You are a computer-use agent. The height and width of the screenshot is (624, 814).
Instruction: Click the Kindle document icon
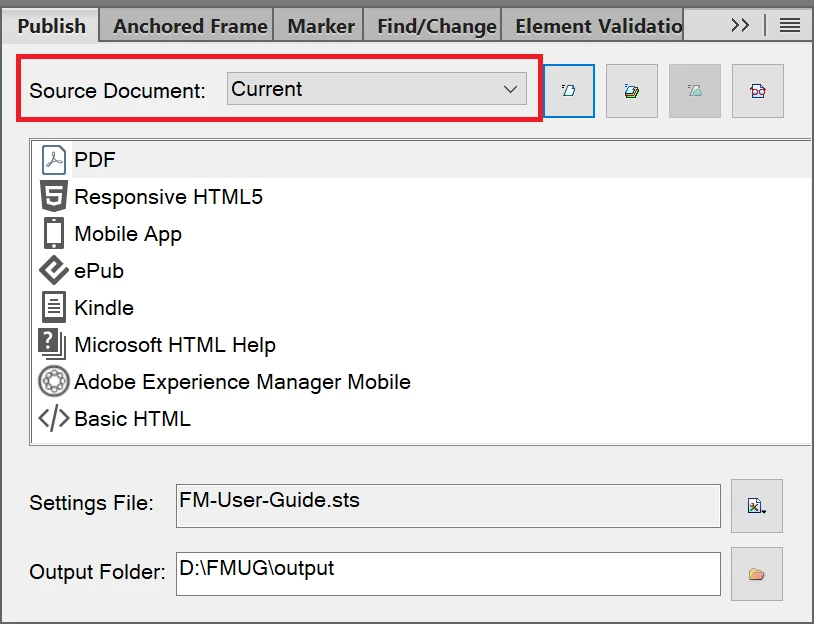[x=53, y=307]
